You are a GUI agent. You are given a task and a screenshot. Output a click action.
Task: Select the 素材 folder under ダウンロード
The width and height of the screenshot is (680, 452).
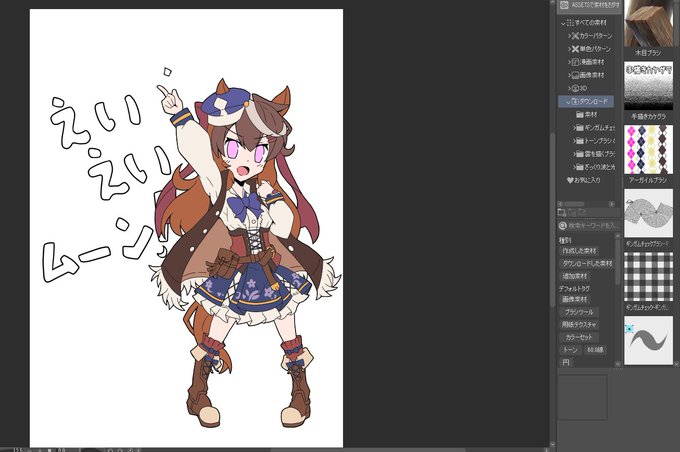point(587,115)
